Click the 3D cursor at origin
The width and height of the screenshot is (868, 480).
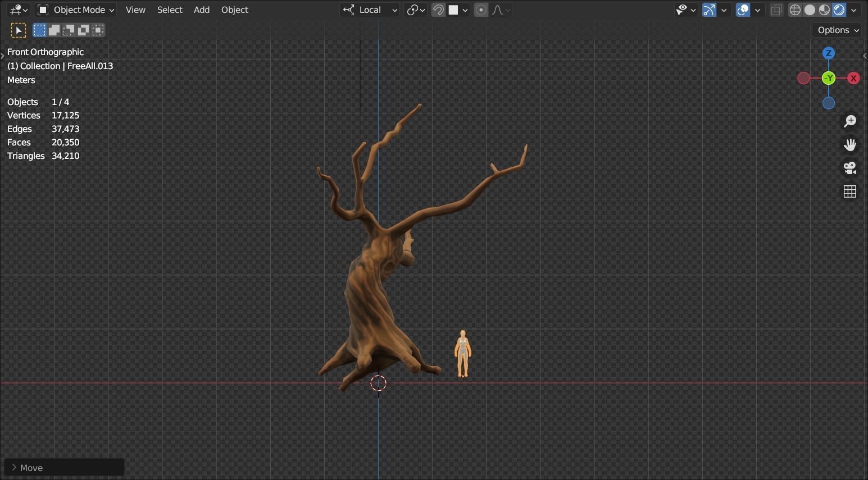[x=379, y=383]
